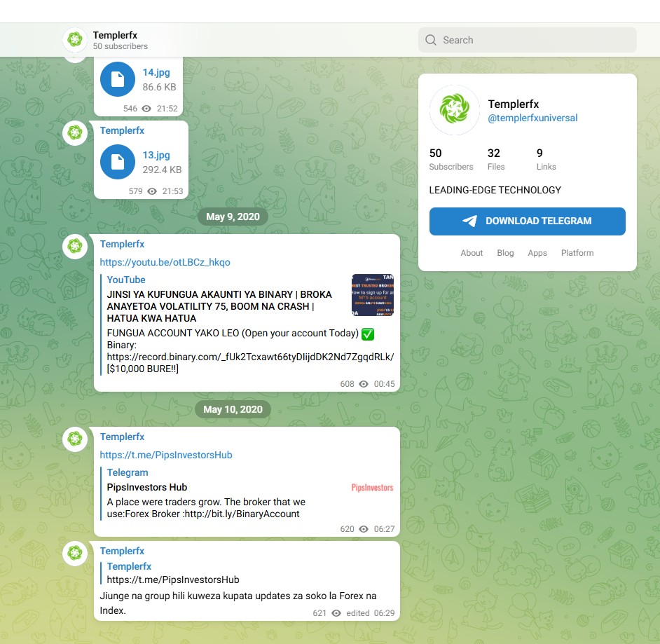Screen dimensions: 660x644
Task: Click the Templerfx avatar in the header
Action: 75,39
